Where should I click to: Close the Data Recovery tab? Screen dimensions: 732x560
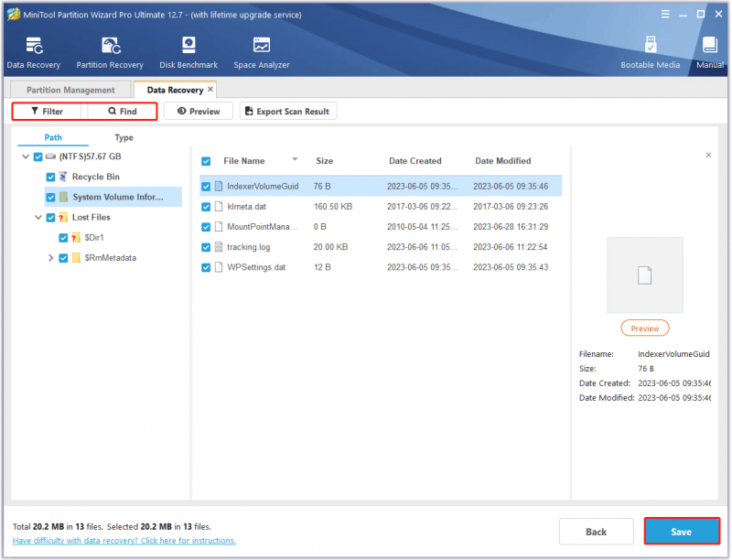[210, 89]
